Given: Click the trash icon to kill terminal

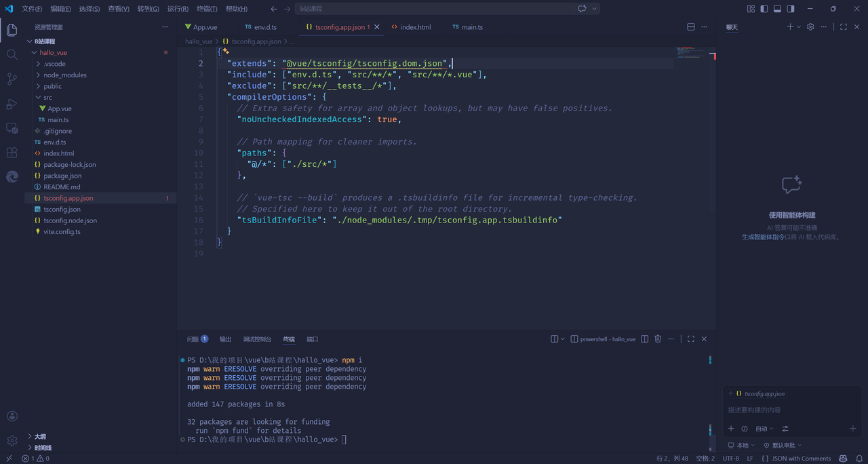Looking at the screenshot, I should pyautogui.click(x=658, y=339).
